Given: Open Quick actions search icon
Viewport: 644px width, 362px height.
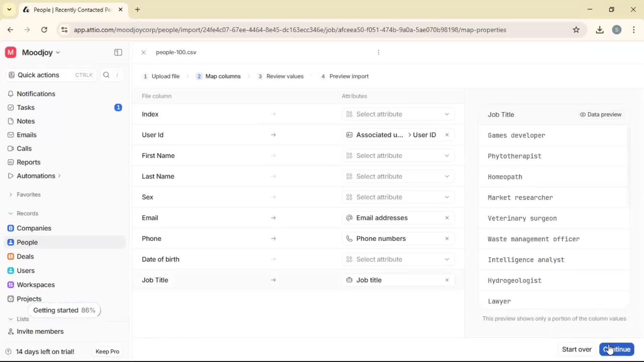Looking at the screenshot, I should click(x=106, y=75).
